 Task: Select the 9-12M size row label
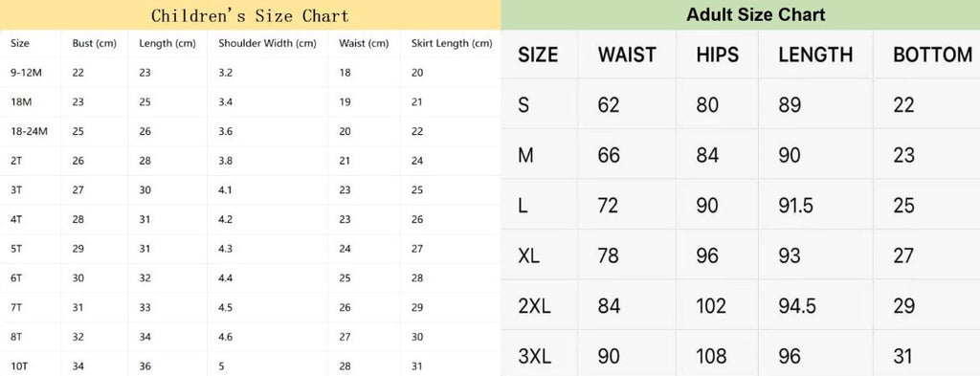(26, 73)
